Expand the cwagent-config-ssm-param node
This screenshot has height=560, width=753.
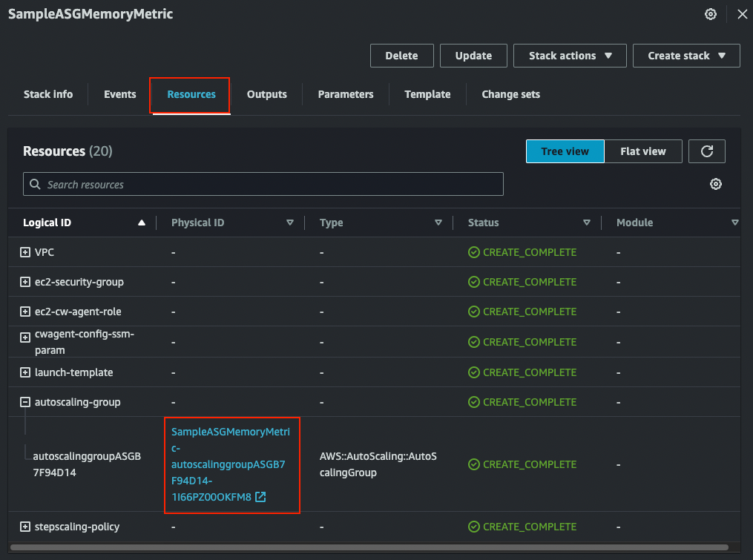[25, 337]
